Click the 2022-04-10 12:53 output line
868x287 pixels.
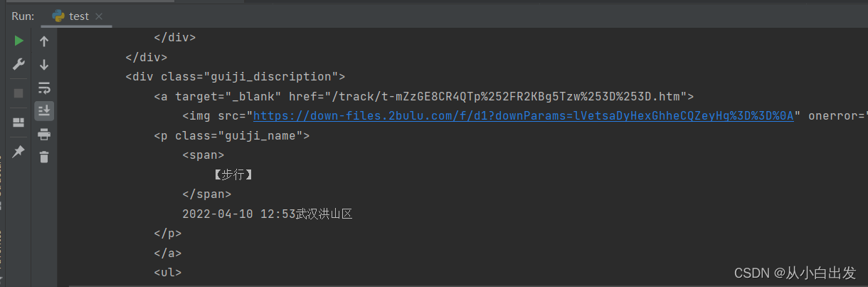tap(268, 213)
